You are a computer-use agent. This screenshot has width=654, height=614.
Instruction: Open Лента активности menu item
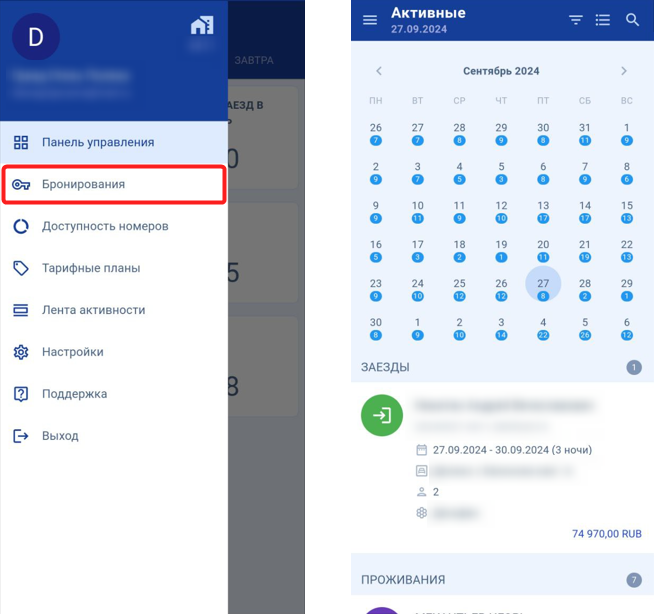coord(114,310)
